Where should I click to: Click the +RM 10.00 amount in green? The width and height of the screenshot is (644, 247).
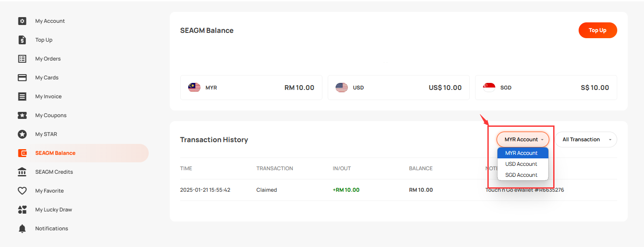(346, 190)
